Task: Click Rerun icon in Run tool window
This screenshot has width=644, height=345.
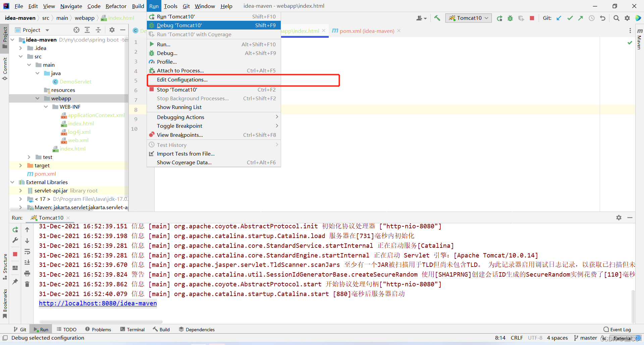Action: 15,230
